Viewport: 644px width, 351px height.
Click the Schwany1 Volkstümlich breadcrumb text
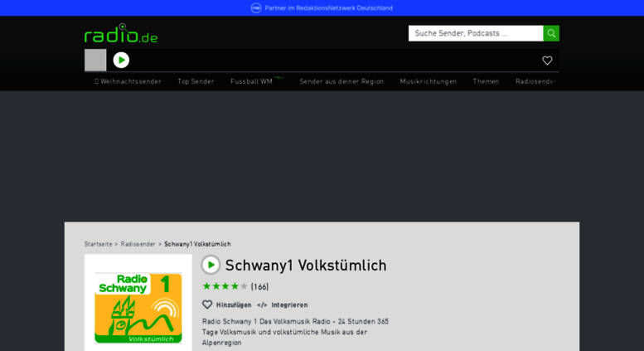197,244
